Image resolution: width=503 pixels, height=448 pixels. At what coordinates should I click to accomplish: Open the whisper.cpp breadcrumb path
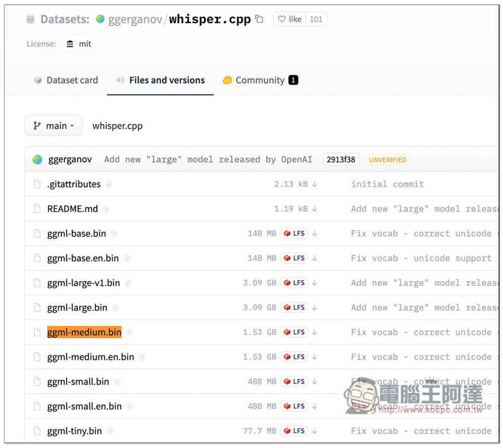[x=117, y=126]
